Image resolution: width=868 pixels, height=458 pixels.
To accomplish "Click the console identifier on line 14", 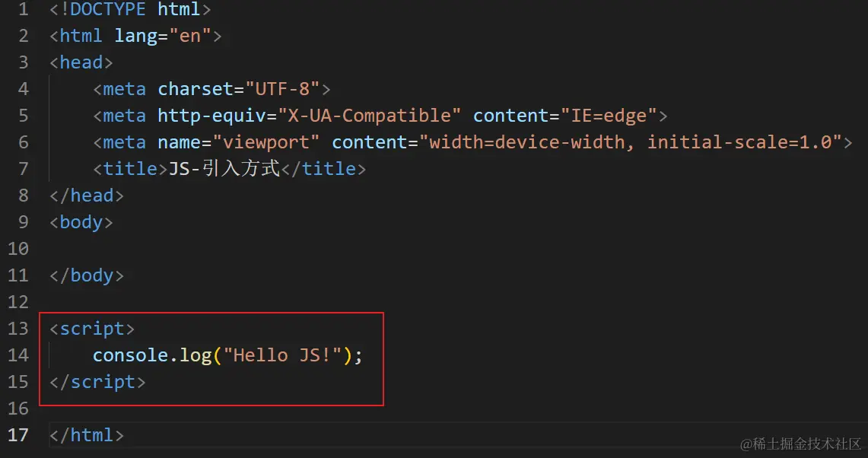I will [130, 355].
